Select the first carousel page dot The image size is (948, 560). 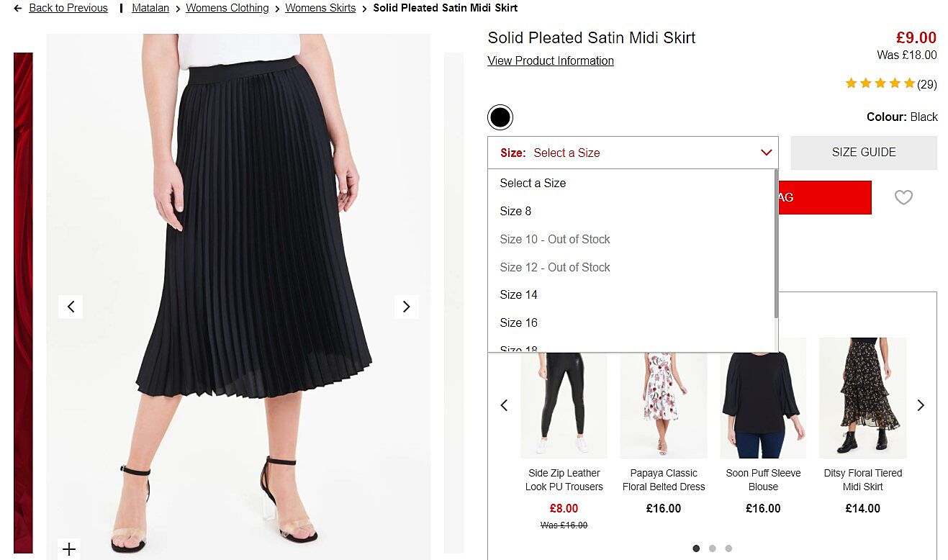(696, 548)
